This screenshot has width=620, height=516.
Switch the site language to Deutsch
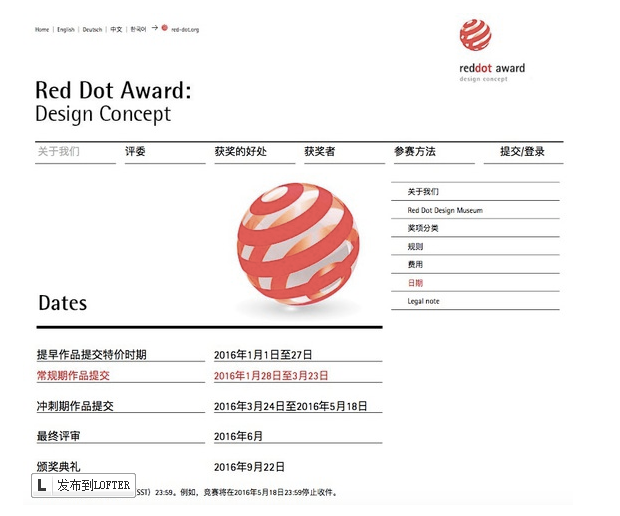[x=92, y=30]
